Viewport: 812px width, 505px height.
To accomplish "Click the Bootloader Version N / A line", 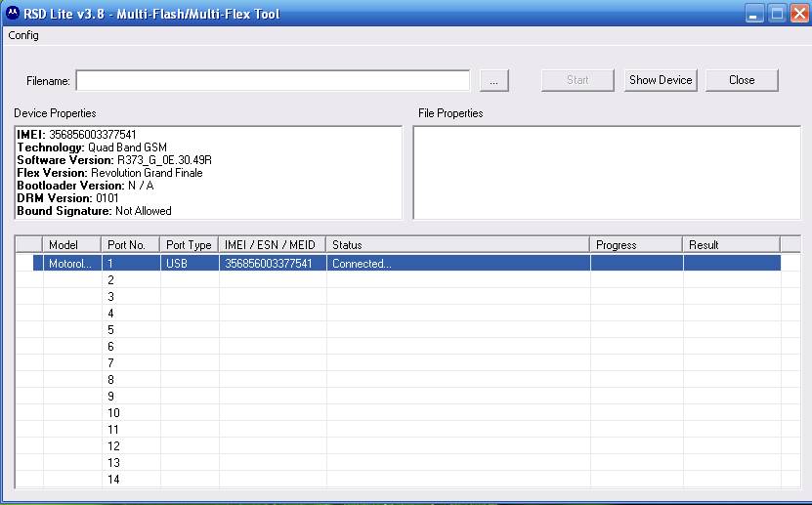I will pyautogui.click(x=85, y=186).
